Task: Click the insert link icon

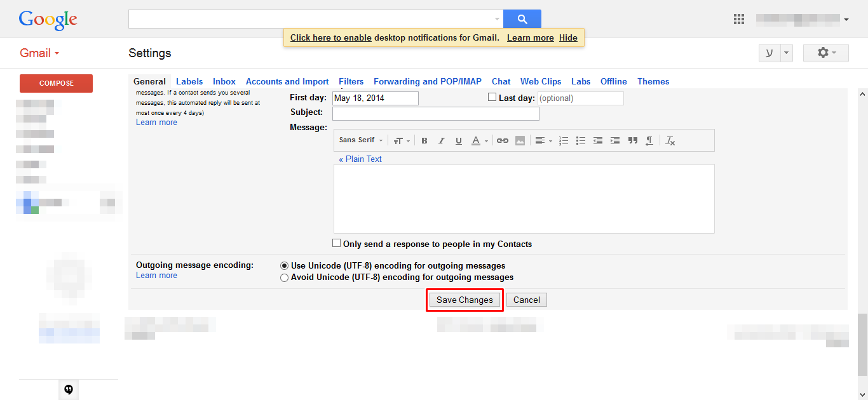Action: [502, 141]
